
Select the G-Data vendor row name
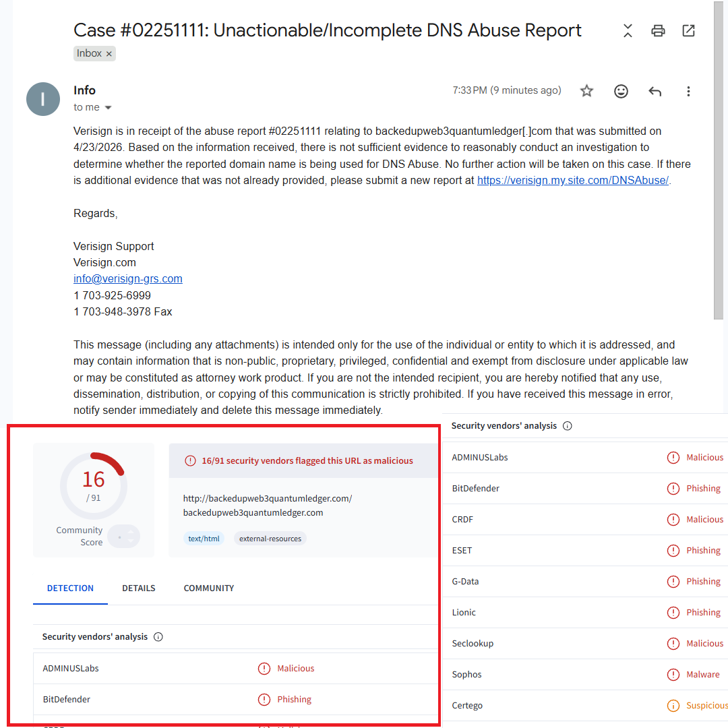coord(465,581)
